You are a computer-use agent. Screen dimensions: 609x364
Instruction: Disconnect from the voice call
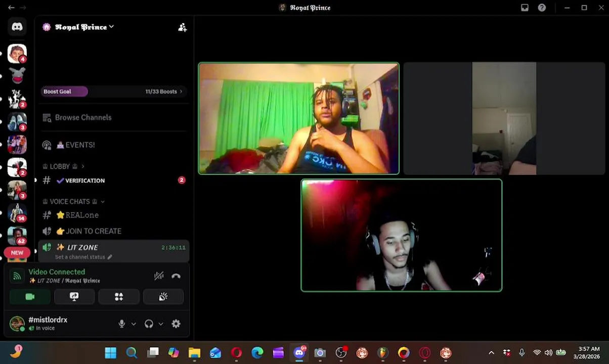176,276
